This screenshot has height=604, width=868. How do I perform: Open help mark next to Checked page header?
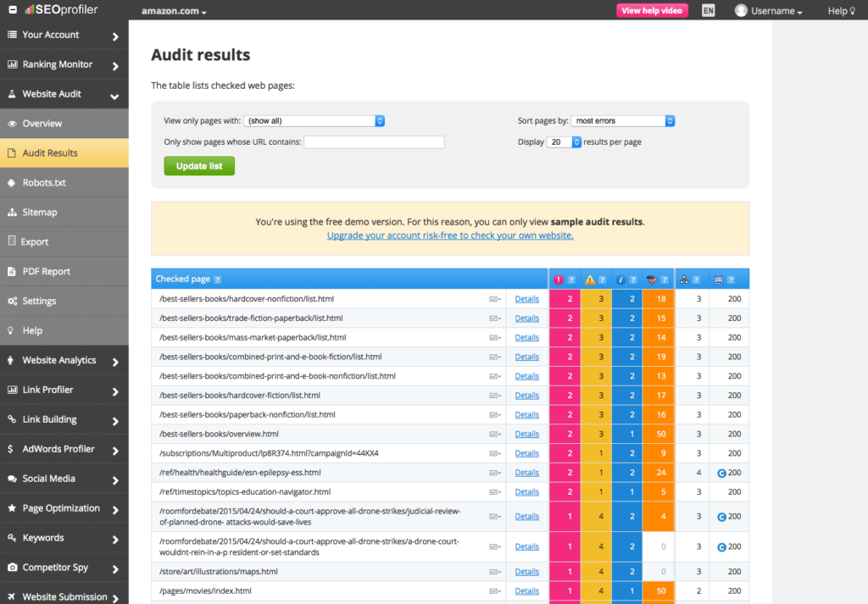(x=218, y=280)
